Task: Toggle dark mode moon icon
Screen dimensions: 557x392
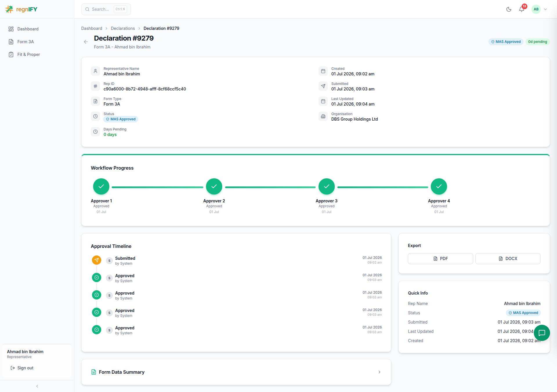Action: click(509, 9)
